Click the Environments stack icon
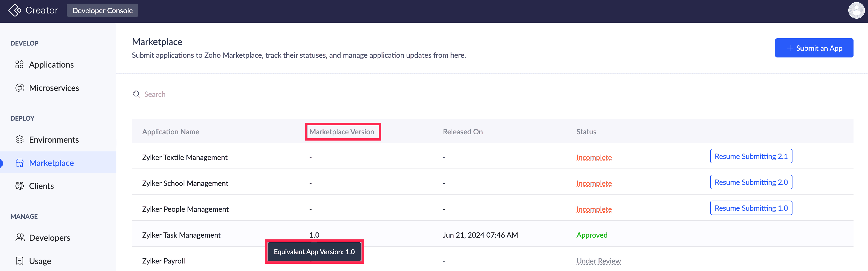 tap(20, 140)
